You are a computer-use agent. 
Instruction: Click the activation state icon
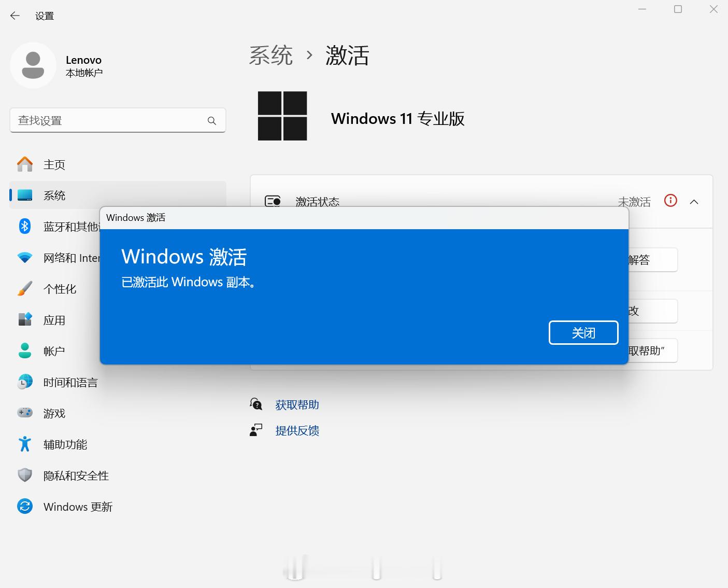tap(273, 201)
